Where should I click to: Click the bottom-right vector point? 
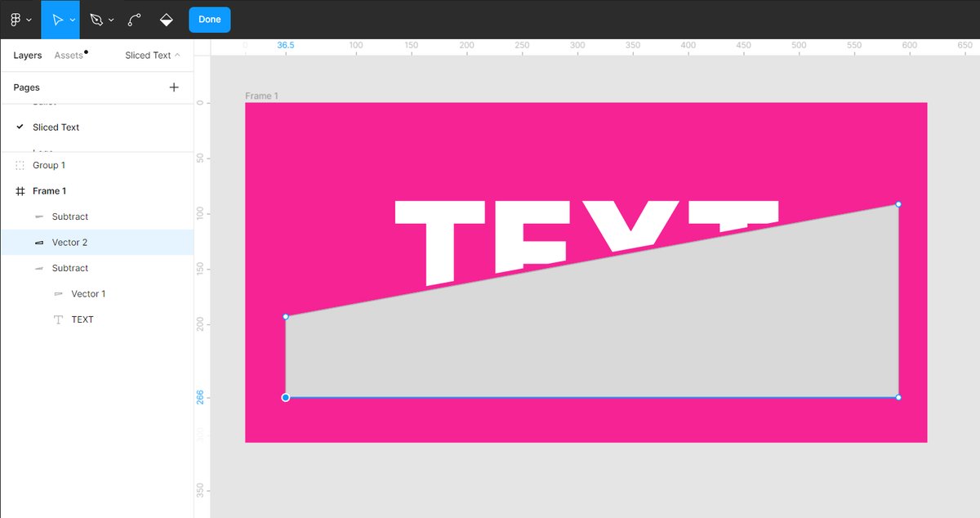898,398
